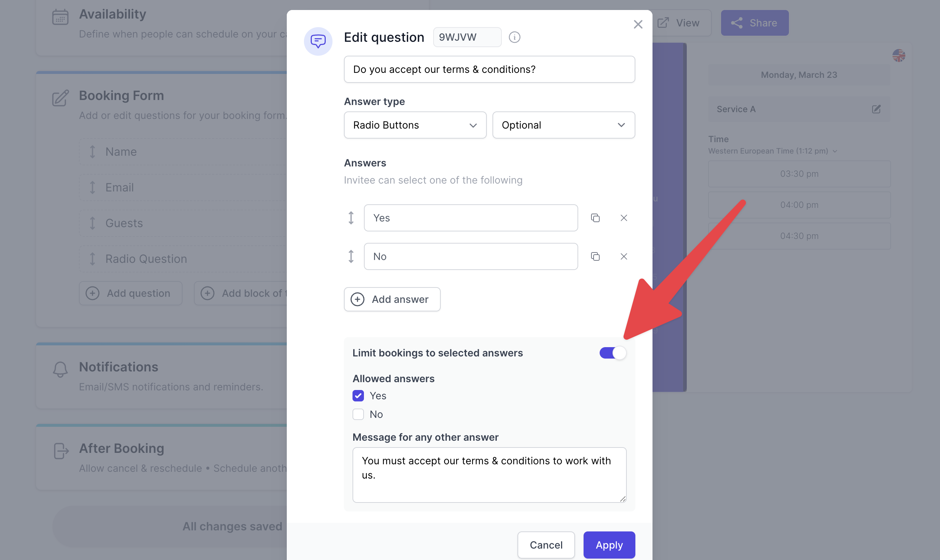Close the Edit question dialog
This screenshot has width=940, height=560.
[x=638, y=24]
